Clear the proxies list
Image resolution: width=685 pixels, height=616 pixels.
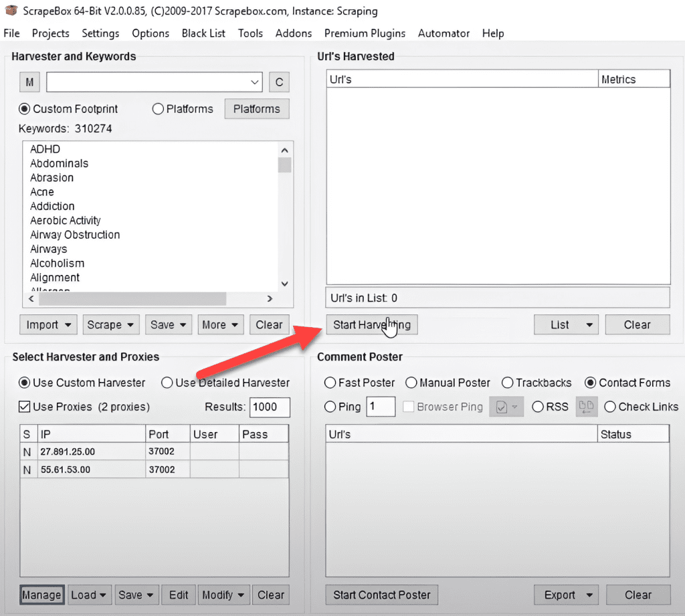[x=271, y=595]
